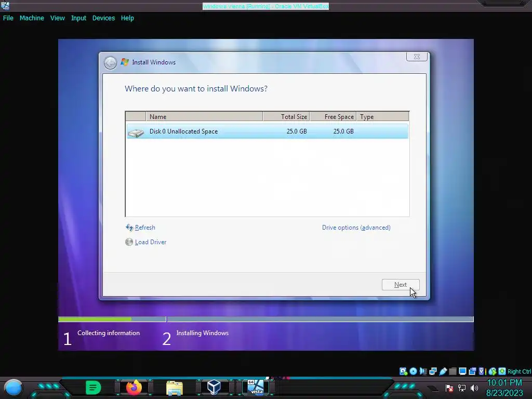Open volume speaker tray icon

click(x=474, y=388)
